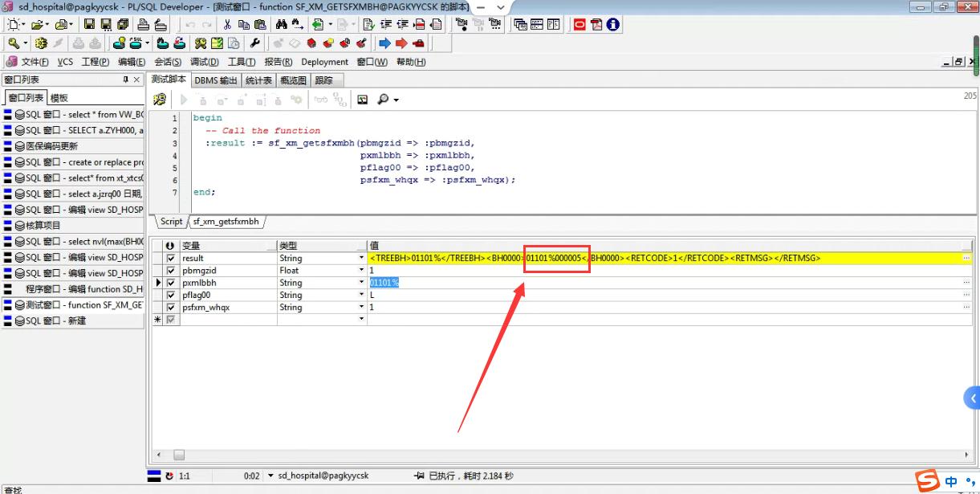Click the red Oracle icon in toolbar
The height and width of the screenshot is (494, 980).
tap(579, 25)
